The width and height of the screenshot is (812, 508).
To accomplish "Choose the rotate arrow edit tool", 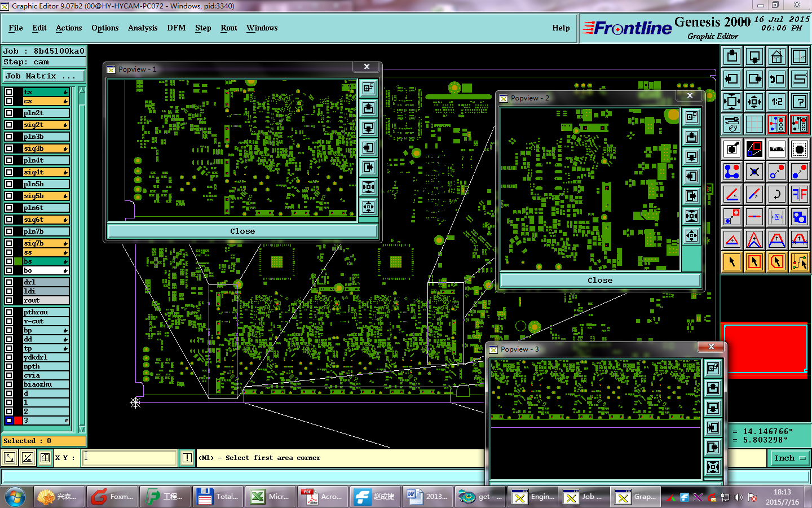I will [776, 195].
